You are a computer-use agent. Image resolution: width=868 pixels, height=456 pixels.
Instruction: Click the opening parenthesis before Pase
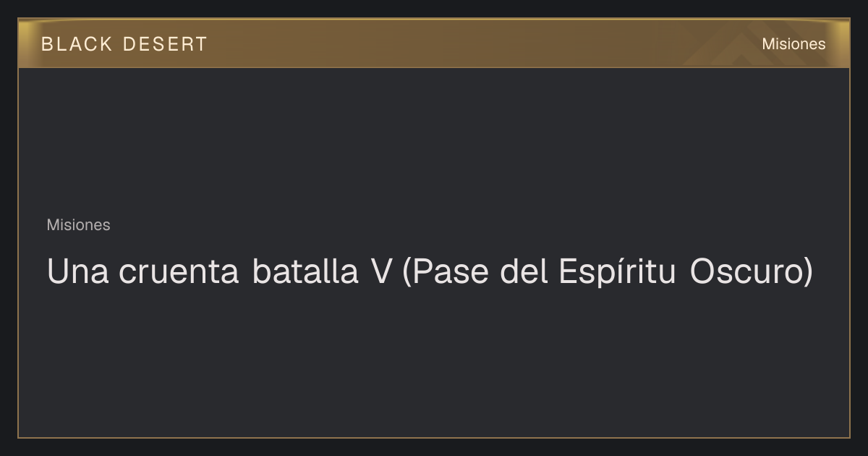click(x=407, y=273)
